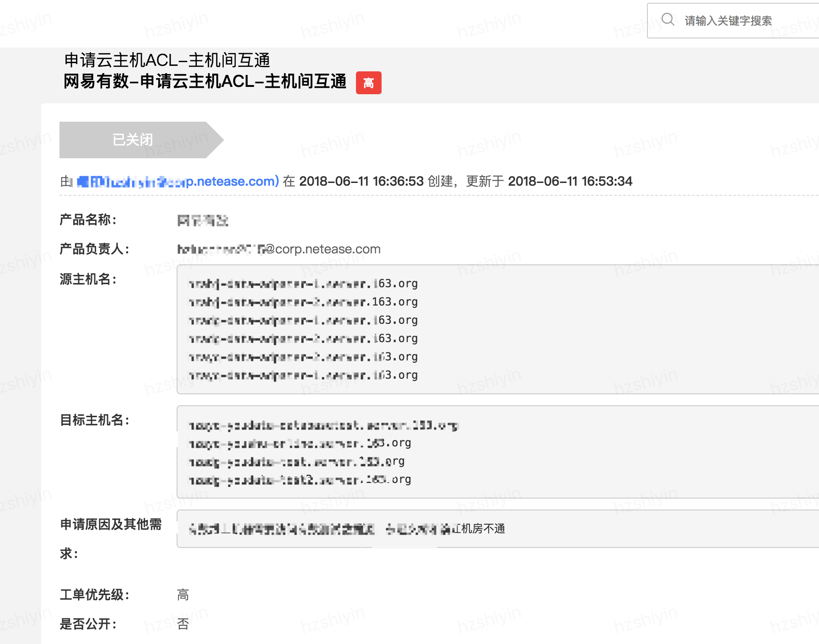Click the last hostname in target host box

[x=300, y=480]
